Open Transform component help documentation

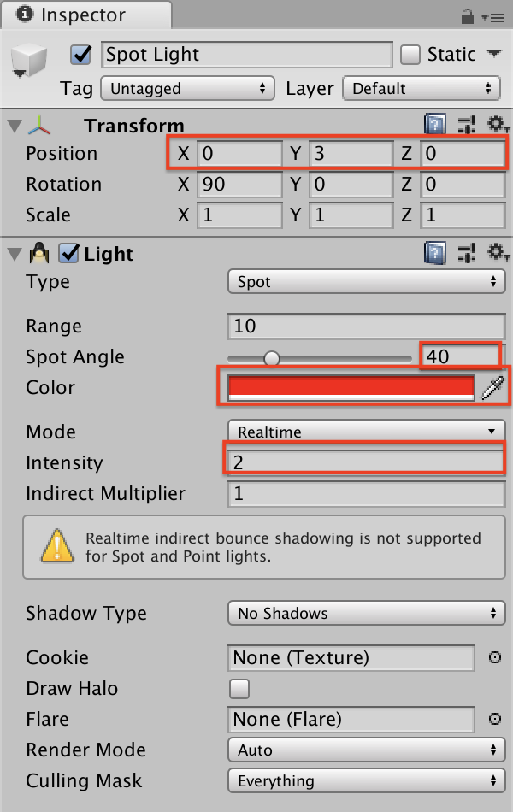point(435,125)
